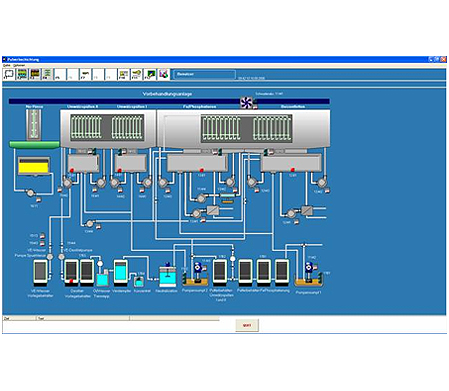The image size is (449, 391).
Task: Click the QUIT button at bottom
Action: coord(247,325)
